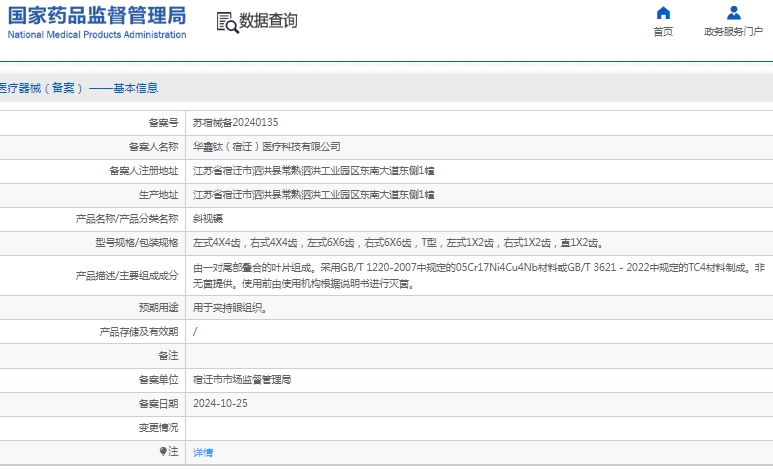Screen dimensions: 773x470
Task: Click the product name 斜视镊
Action: click(x=208, y=218)
